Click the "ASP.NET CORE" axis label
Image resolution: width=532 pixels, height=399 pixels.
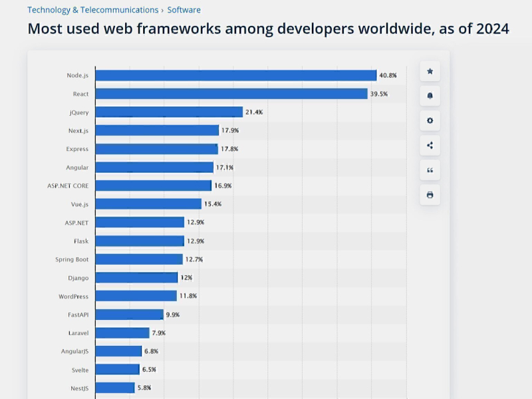pos(68,186)
